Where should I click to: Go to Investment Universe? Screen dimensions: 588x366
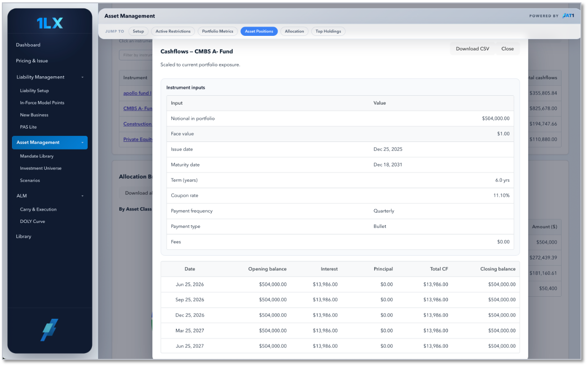41,168
